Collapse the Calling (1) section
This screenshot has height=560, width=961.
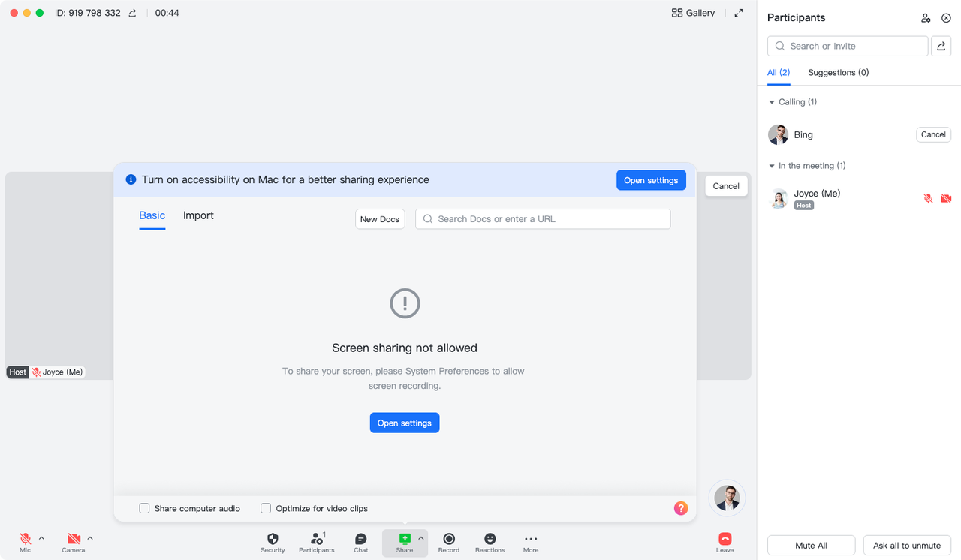772,102
